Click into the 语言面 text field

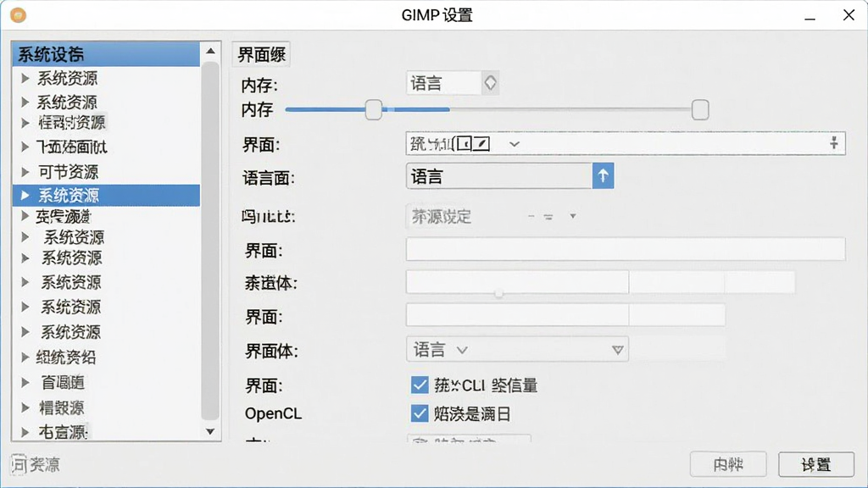[499, 176]
